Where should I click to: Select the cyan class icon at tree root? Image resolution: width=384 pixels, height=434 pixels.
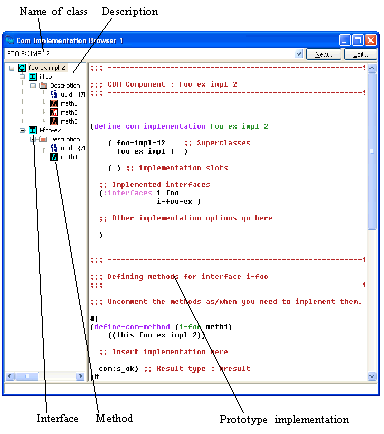[x=22, y=68]
